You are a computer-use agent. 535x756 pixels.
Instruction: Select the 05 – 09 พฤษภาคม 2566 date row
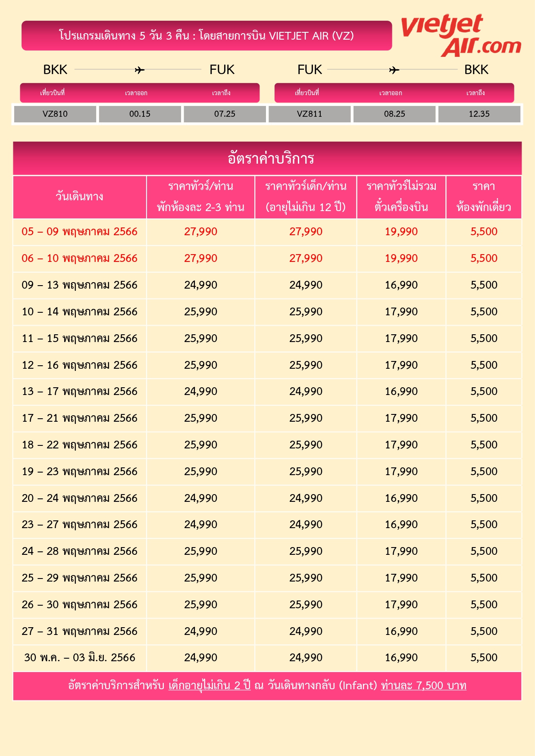267,232
